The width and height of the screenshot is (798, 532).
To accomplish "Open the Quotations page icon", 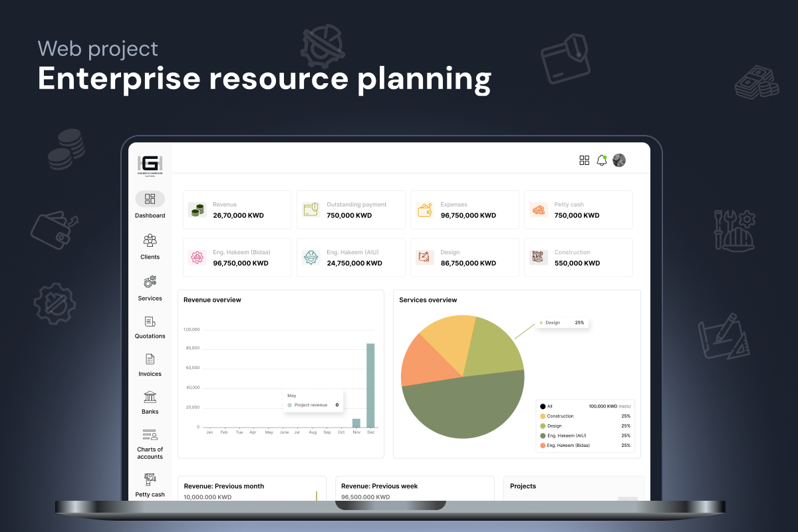I will point(150,321).
